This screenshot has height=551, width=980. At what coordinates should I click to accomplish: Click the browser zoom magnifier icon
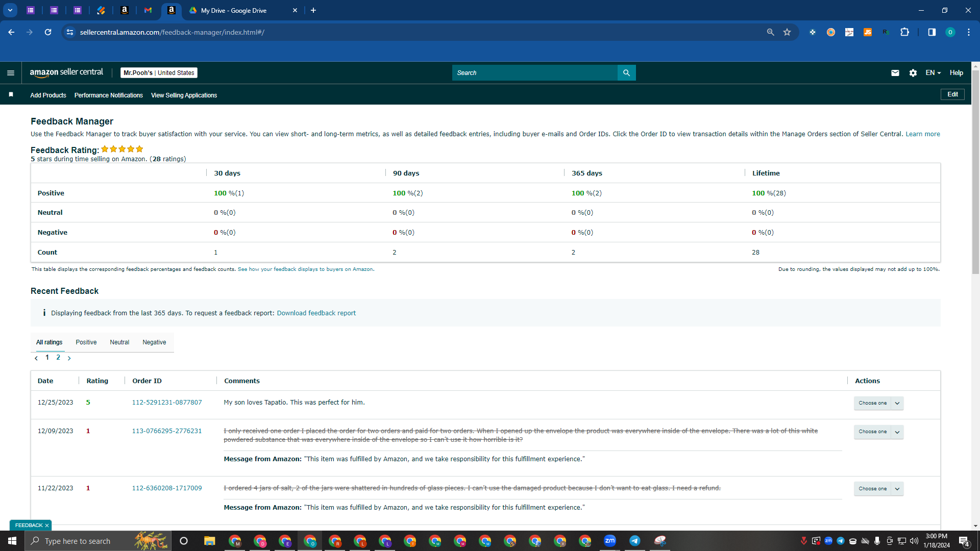[770, 32]
